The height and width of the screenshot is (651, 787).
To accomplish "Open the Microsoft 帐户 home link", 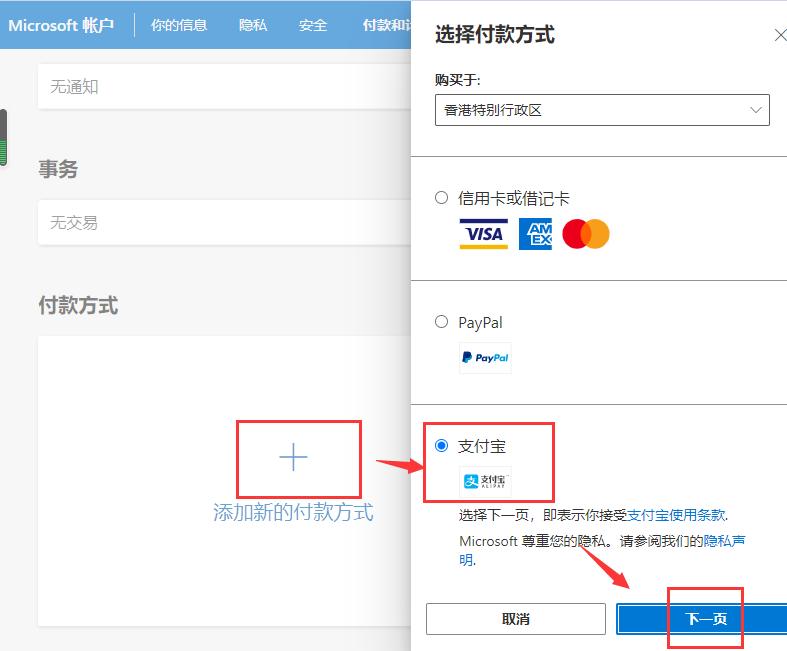I will [61, 25].
